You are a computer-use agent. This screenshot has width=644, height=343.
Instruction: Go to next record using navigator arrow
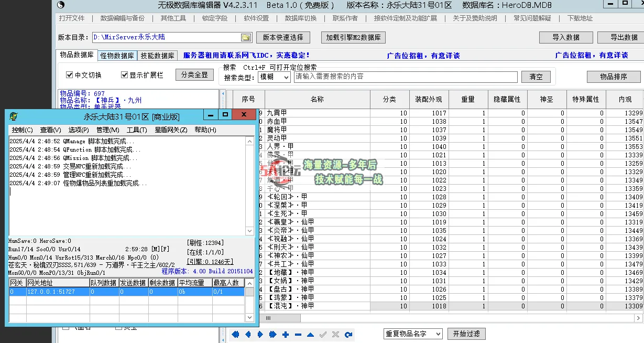(260, 334)
